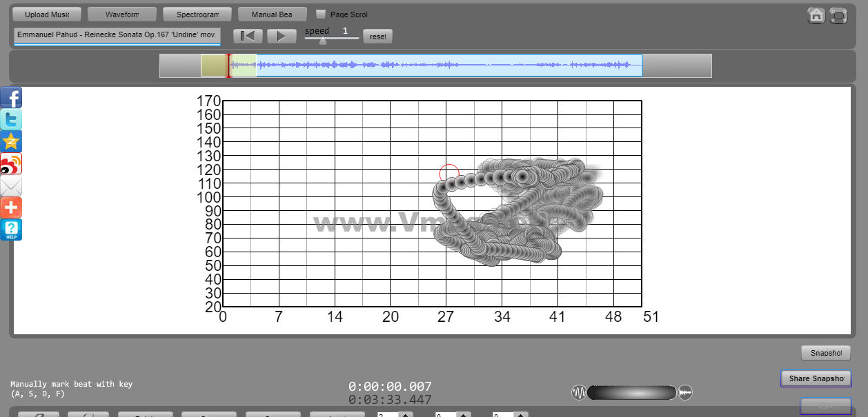Click the red playhead marker on waveform
This screenshot has width=868, height=417.
coord(228,65)
